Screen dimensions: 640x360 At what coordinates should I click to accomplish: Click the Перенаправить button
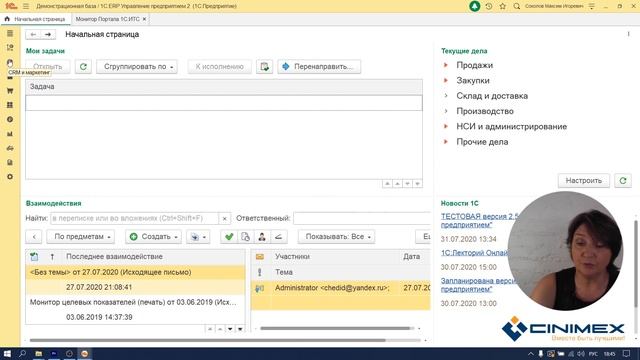coord(319,67)
